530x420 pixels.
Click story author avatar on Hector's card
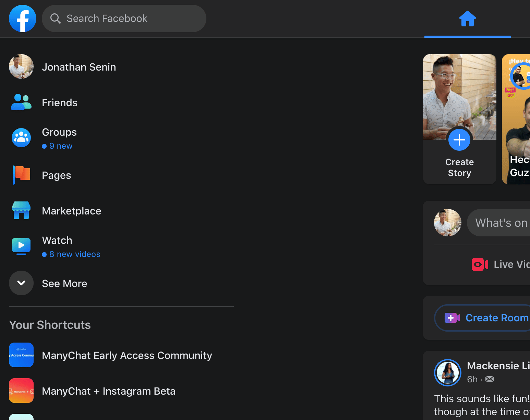pos(520,76)
